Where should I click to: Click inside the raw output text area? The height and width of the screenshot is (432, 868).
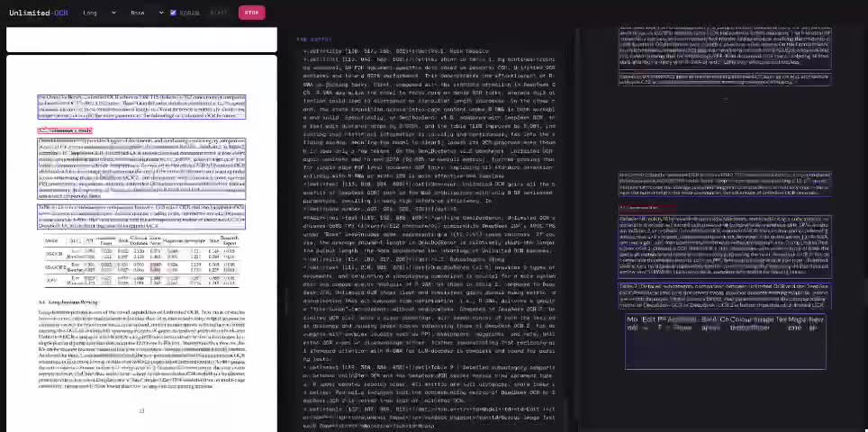click(429, 238)
